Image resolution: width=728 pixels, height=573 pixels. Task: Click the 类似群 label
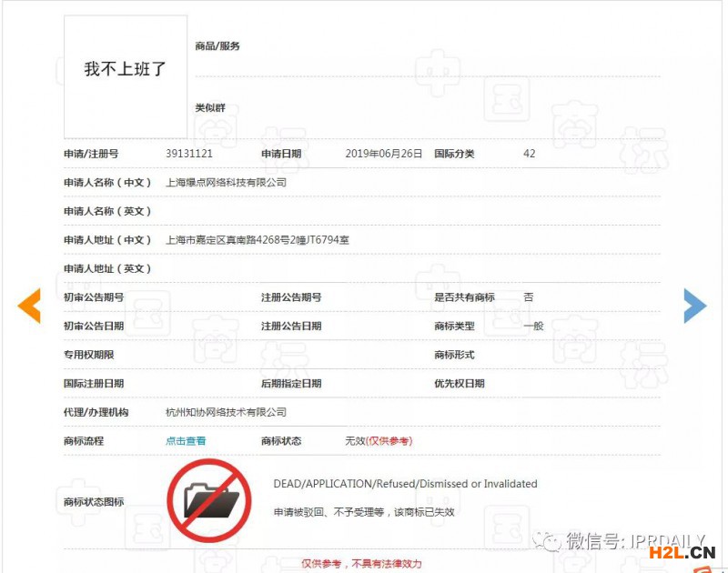208,107
